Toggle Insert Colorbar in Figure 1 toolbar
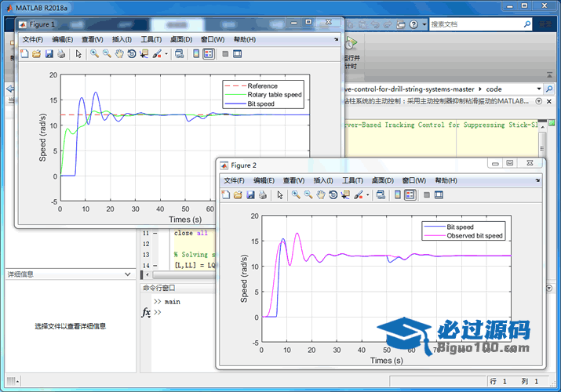Screen dimensions: 561x392 click(196, 54)
